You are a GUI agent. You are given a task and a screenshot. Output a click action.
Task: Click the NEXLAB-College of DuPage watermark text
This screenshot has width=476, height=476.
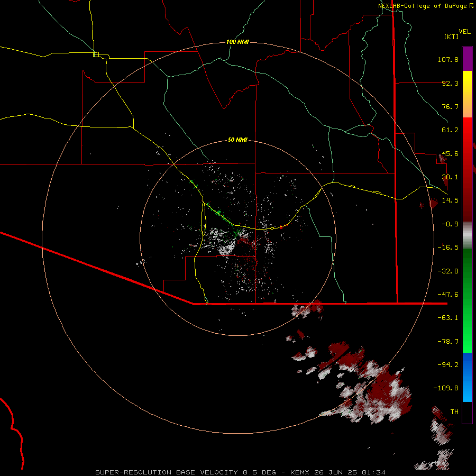click(426, 6)
